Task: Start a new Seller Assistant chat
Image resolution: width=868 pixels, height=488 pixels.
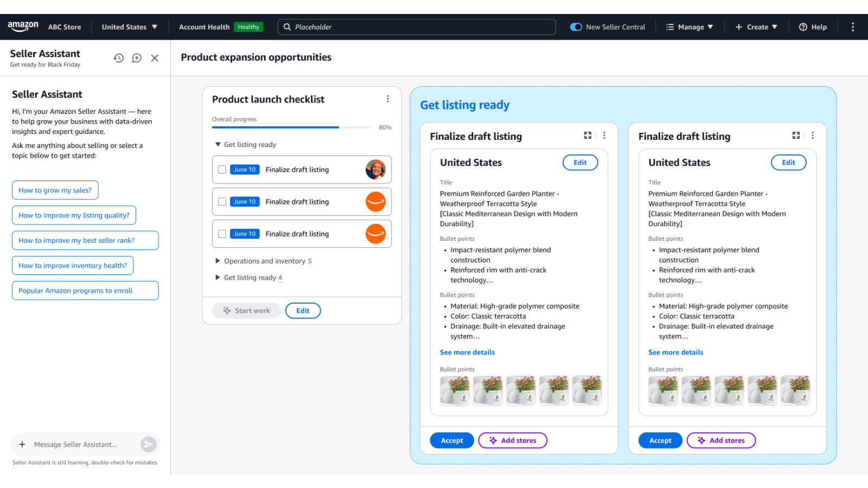Action: pos(136,57)
